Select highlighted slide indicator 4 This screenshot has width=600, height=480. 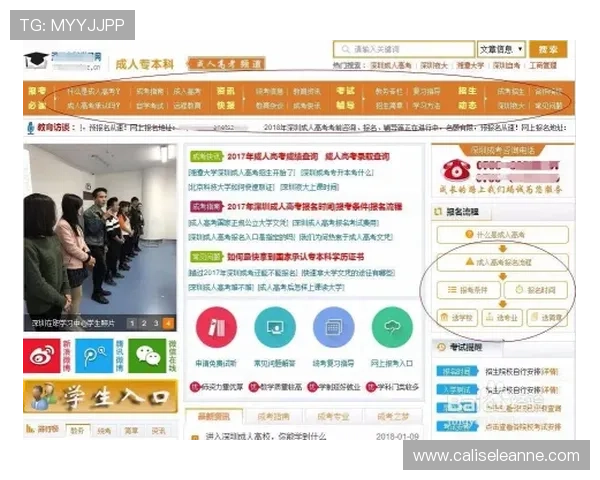[168, 323]
